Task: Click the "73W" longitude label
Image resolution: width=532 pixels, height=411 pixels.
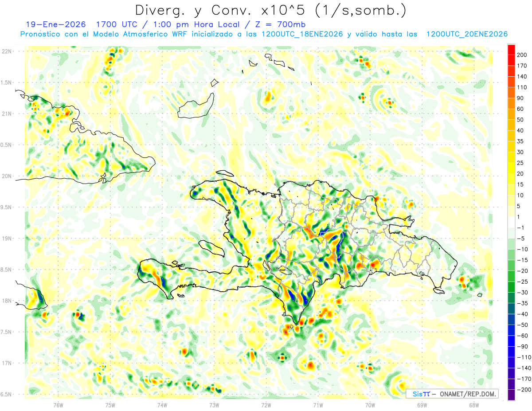Action: click(x=214, y=405)
